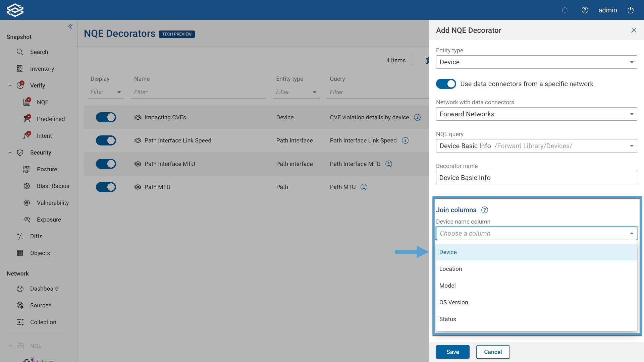644x362 pixels.
Task: Open info icon for Path MTU query
Action: [x=364, y=187]
